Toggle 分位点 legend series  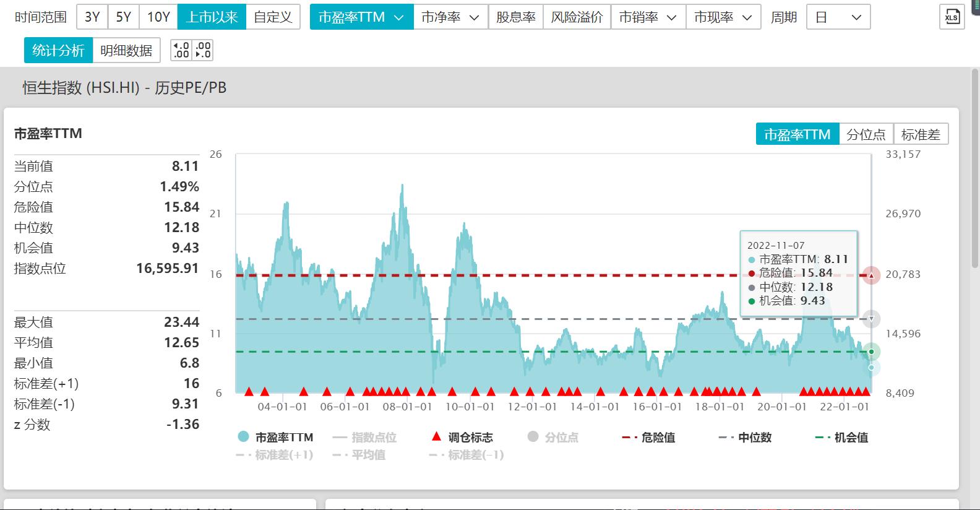pyautogui.click(x=552, y=437)
